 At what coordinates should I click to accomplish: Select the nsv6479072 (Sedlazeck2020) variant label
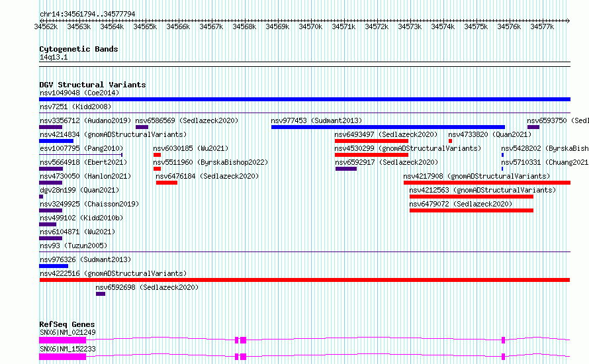(461, 204)
